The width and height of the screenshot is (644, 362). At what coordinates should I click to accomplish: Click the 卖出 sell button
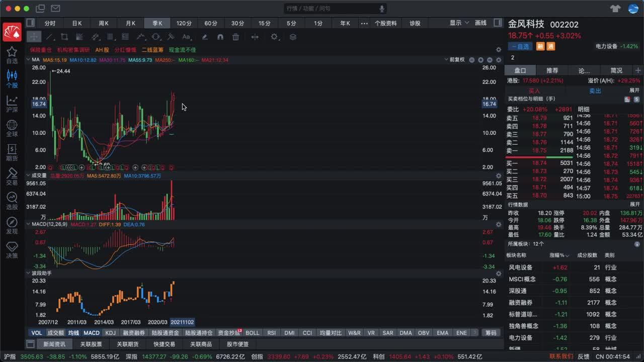[595, 91]
